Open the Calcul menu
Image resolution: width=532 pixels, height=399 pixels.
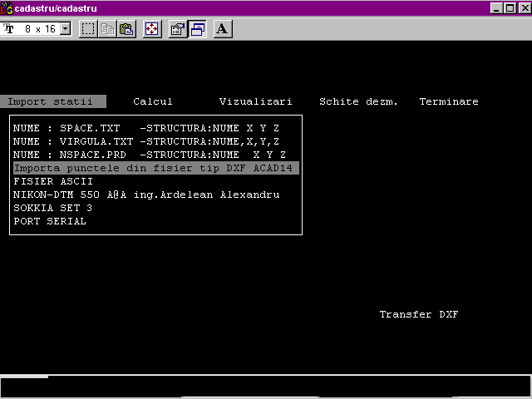153,101
